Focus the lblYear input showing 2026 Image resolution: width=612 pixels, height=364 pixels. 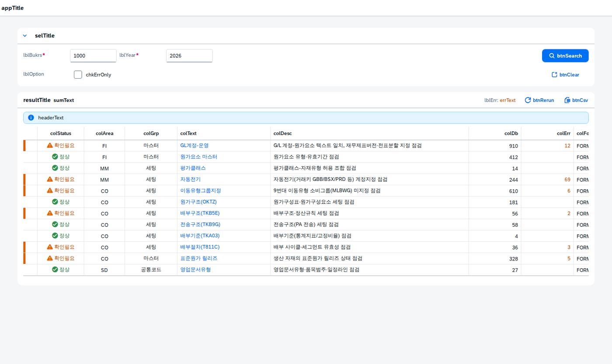pos(189,55)
